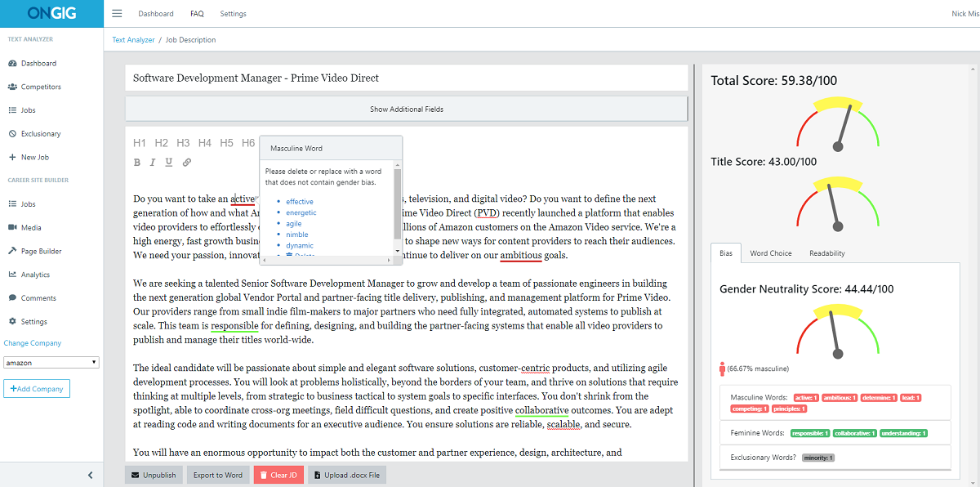
Task: Apply italic formatting in the editor
Action: (x=153, y=163)
